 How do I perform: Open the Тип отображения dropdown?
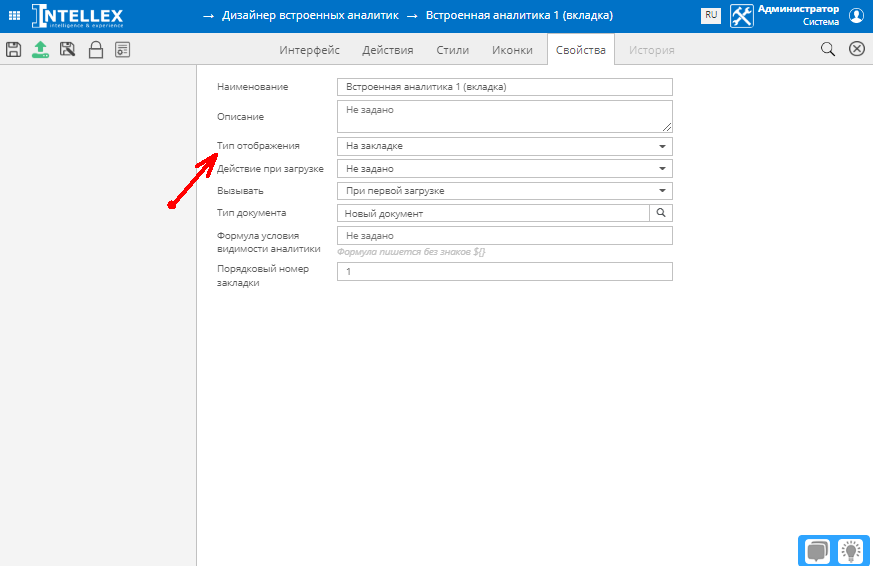pos(504,146)
